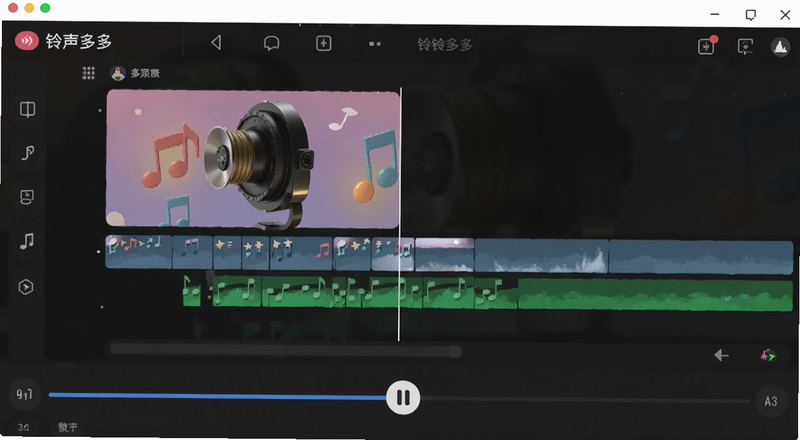
Task: Click the red macOS close dot
Action: point(13,8)
